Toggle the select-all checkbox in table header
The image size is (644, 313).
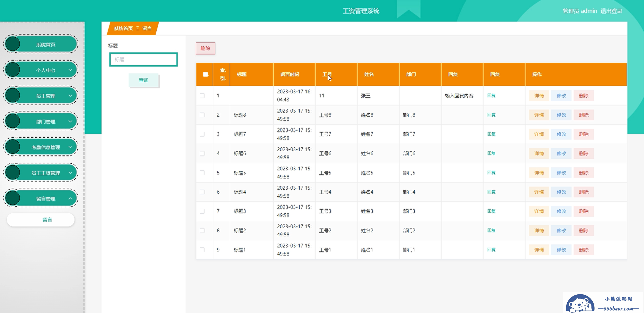pos(206,74)
